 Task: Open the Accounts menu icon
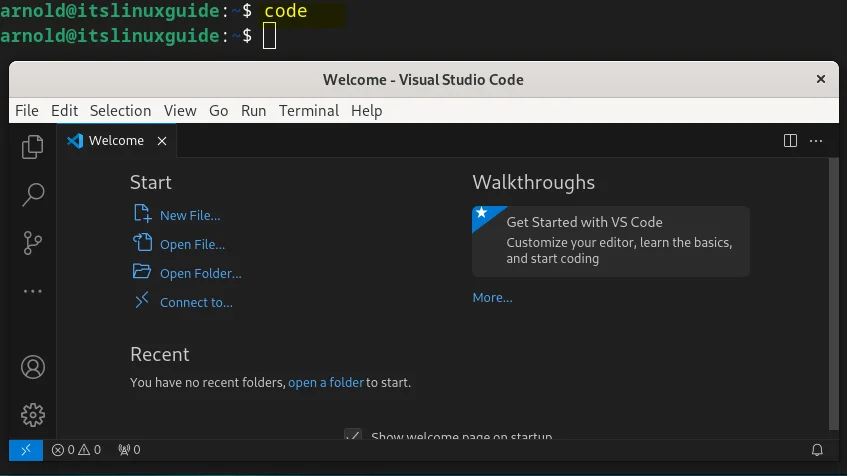[33, 367]
